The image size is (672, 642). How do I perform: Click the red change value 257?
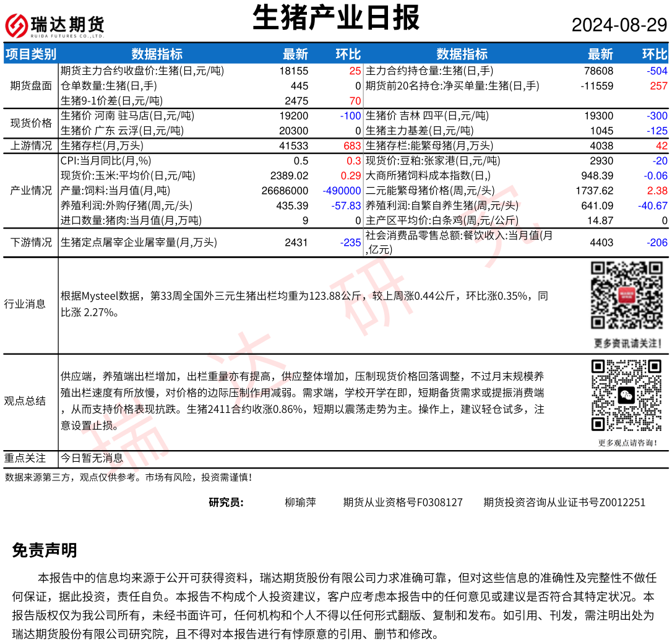(x=659, y=86)
